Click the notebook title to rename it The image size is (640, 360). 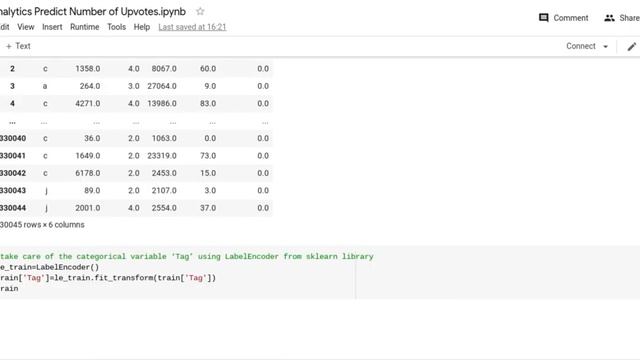pyautogui.click(x=93, y=11)
